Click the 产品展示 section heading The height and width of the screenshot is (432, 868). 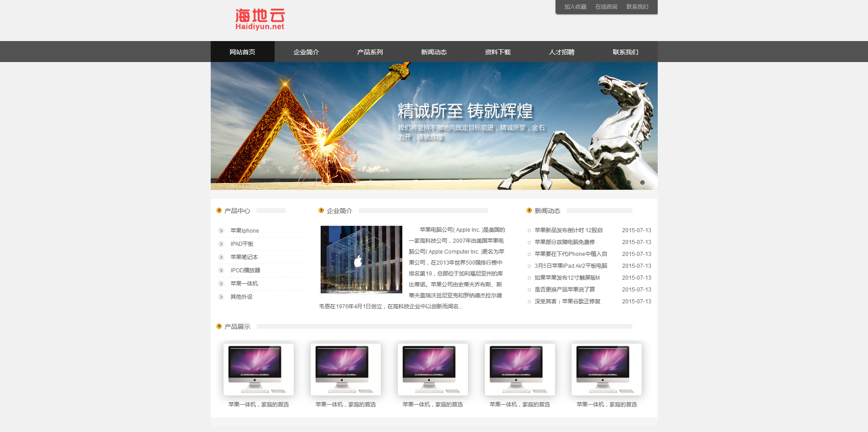pos(237,327)
